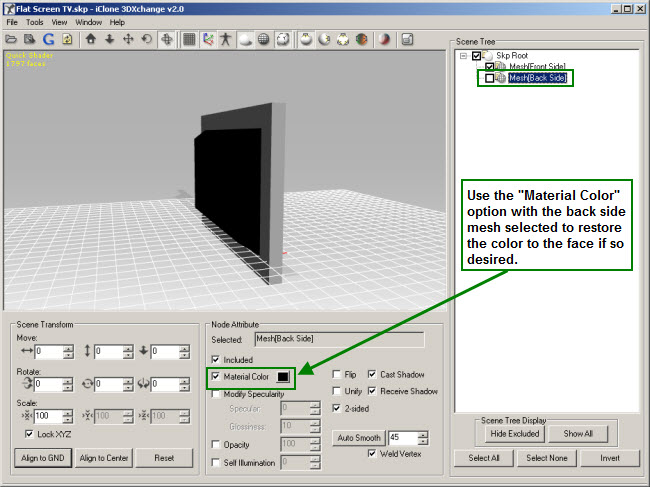Click the orbit camera crosshair icon
650x487 pixels.
pos(167,40)
